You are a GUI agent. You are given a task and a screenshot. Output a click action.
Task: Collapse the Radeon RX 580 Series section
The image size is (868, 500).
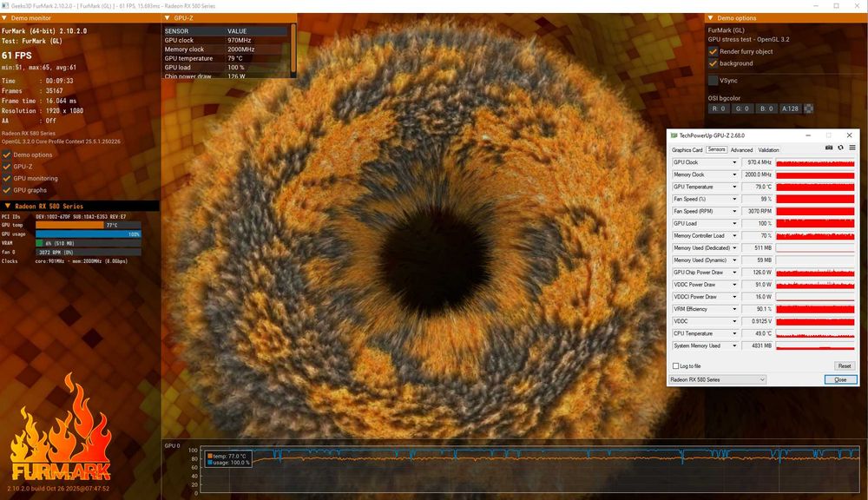7,206
